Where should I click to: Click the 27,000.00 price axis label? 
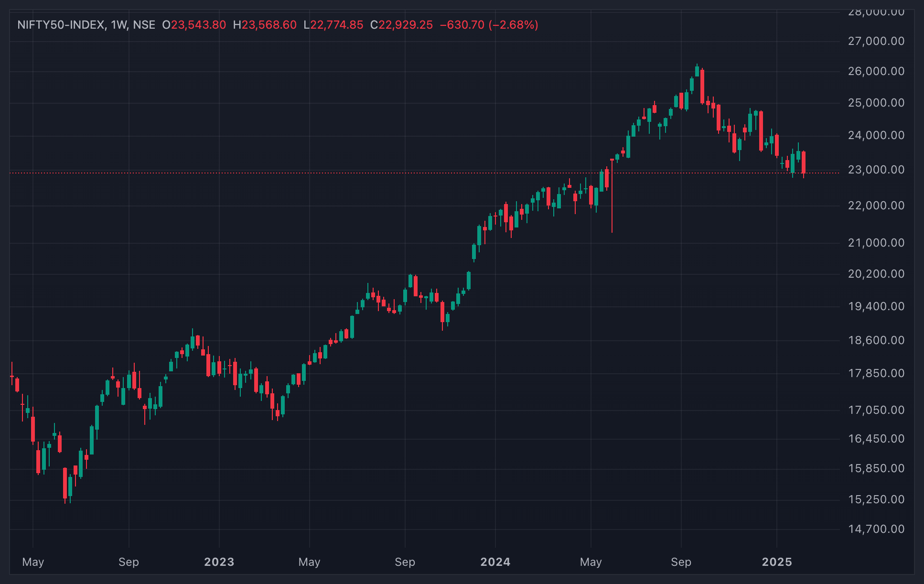click(x=876, y=42)
